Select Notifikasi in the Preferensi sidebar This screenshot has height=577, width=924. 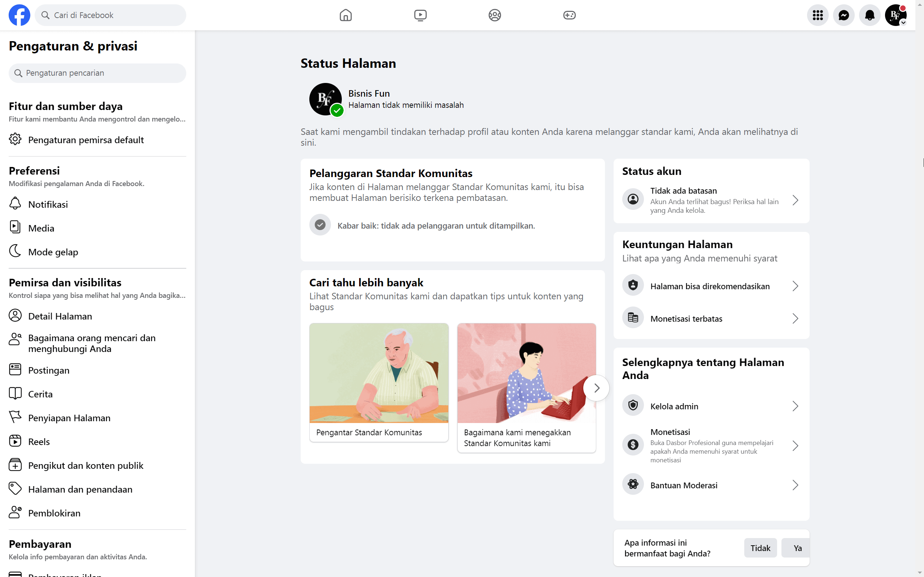(49, 204)
